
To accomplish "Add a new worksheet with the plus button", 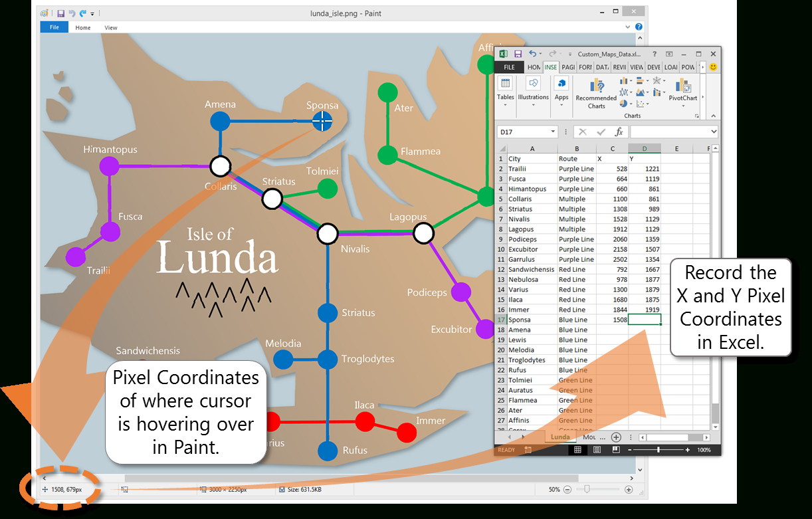I will pyautogui.click(x=616, y=437).
